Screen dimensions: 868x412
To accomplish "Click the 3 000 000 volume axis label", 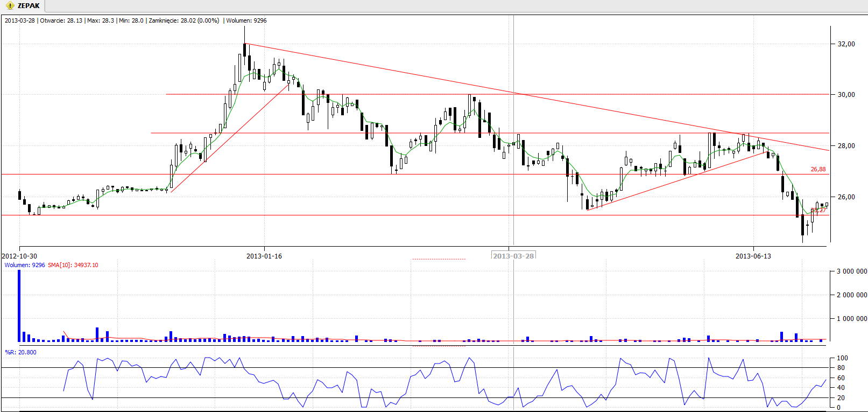I will point(851,271).
